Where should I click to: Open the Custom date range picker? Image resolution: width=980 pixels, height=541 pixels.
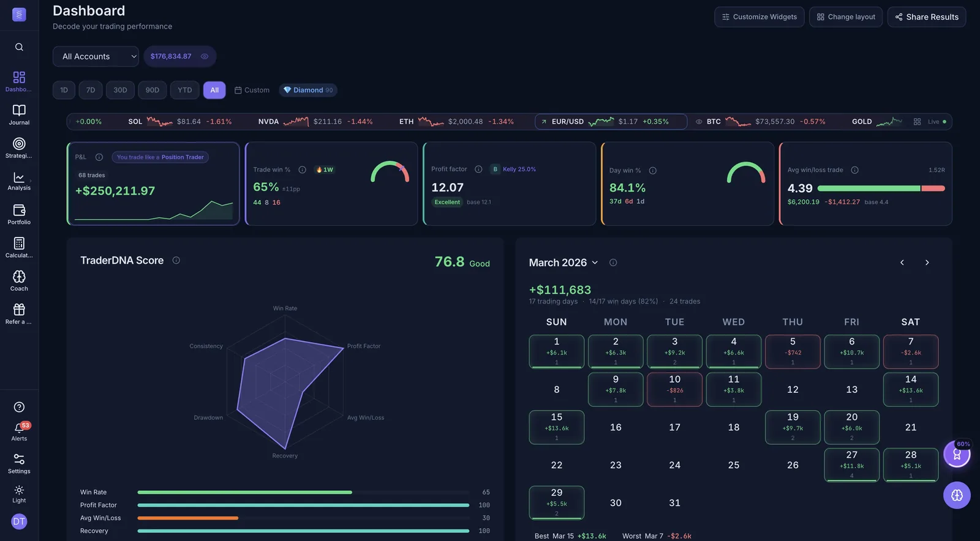pos(252,90)
